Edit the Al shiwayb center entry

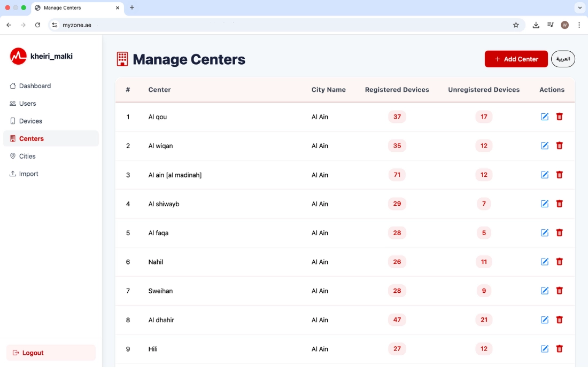(x=545, y=204)
